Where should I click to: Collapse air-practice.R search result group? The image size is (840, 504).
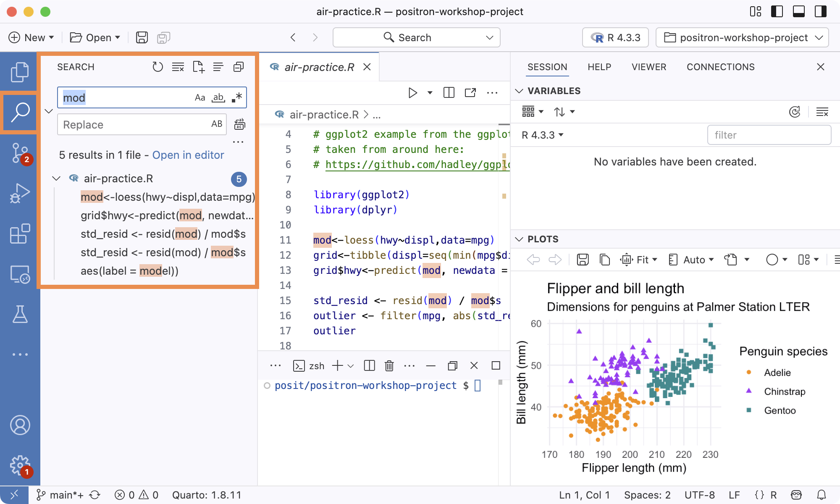56,178
